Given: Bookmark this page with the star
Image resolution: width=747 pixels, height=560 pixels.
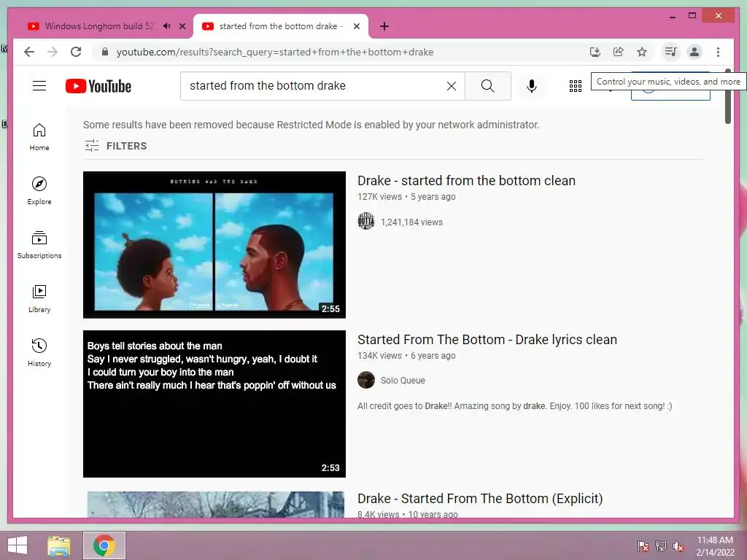Looking at the screenshot, I should pos(642,52).
